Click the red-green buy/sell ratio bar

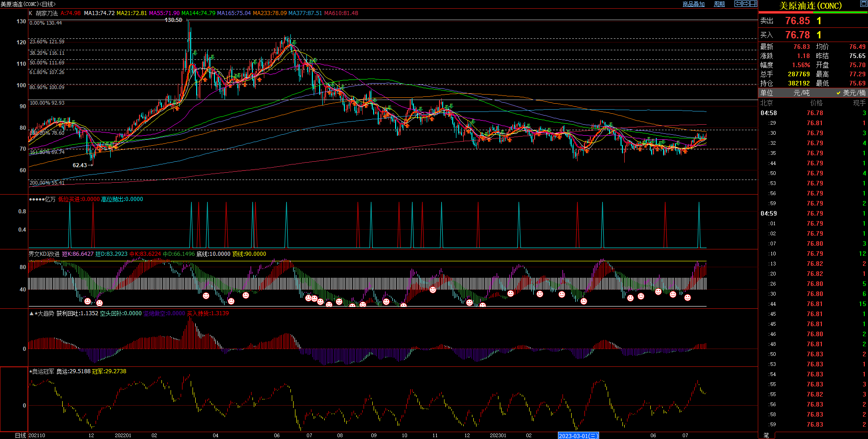(x=813, y=12)
